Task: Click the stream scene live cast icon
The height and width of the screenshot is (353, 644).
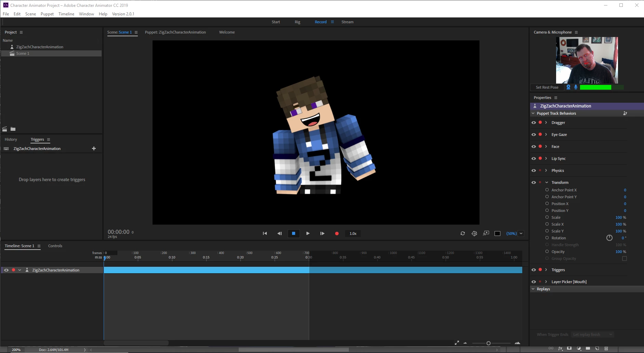Action: pyautogui.click(x=486, y=234)
